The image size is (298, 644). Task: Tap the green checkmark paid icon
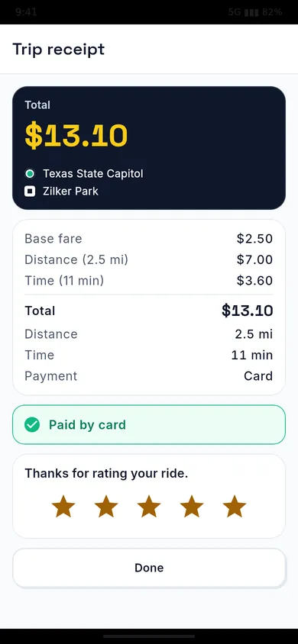pyautogui.click(x=32, y=425)
